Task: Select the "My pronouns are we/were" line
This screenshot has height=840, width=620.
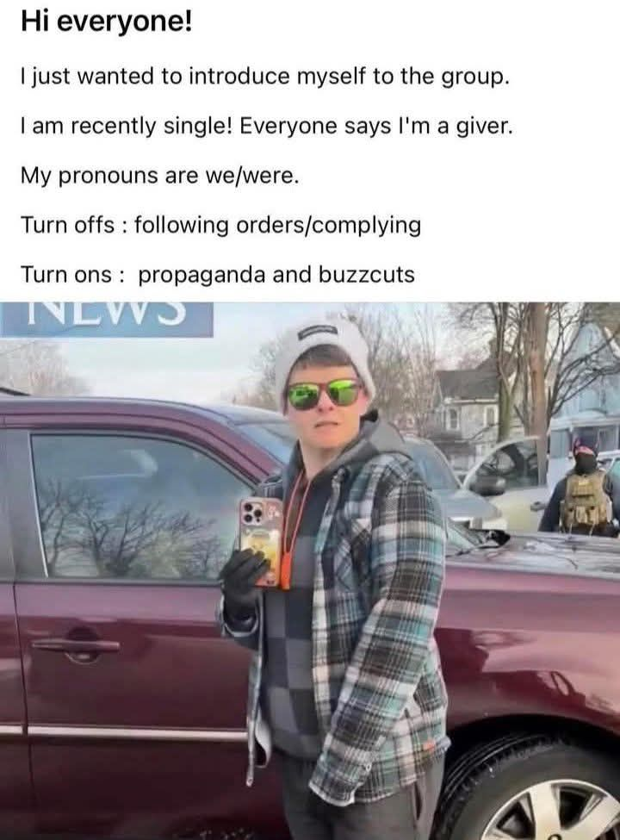Action: [x=159, y=176]
